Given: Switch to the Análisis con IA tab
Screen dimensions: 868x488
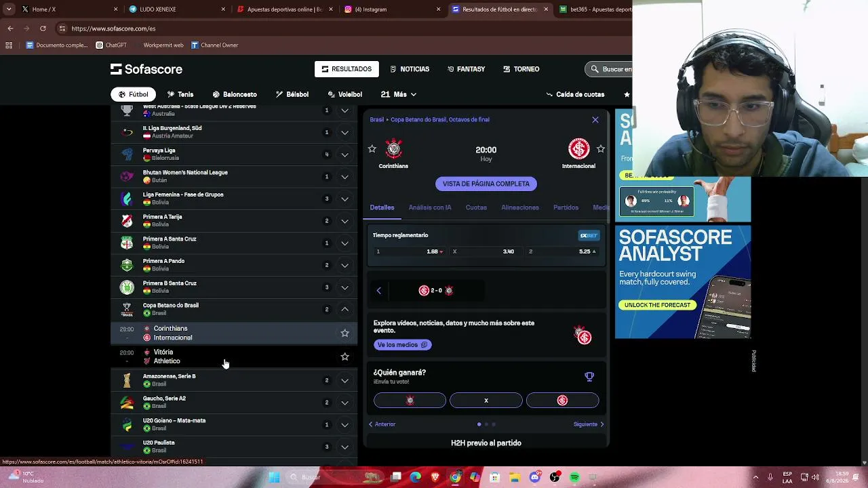Looking at the screenshot, I should coord(430,207).
